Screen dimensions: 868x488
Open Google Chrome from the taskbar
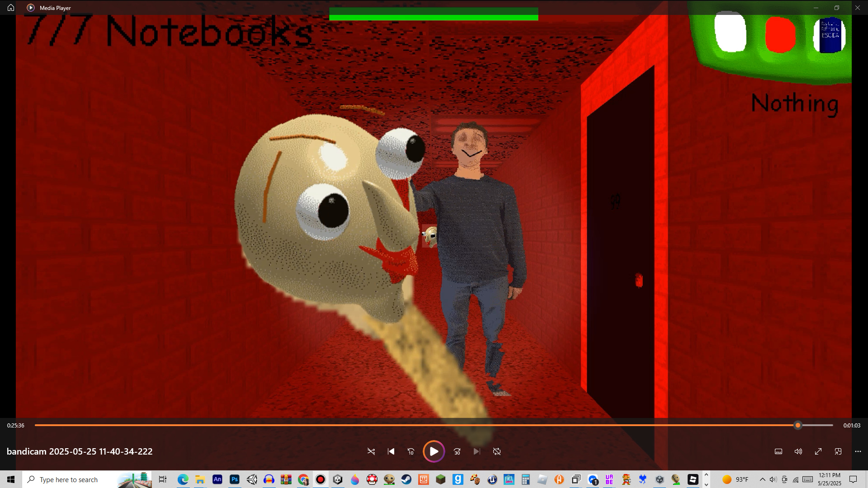coord(303,479)
